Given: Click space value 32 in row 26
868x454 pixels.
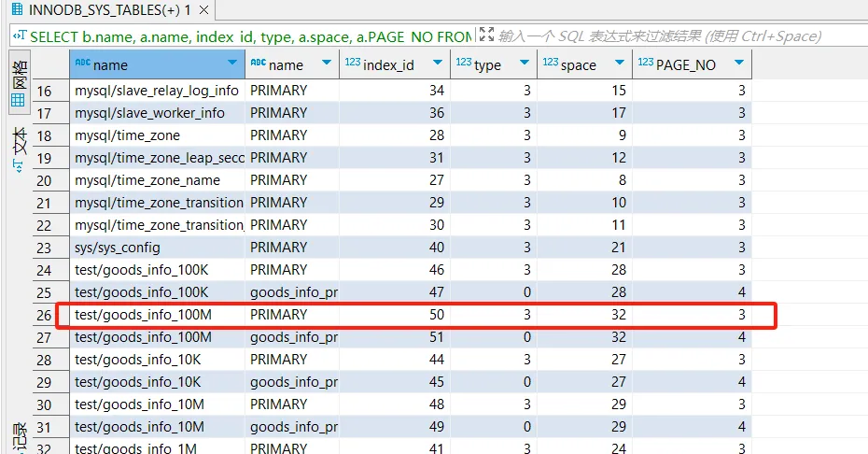Looking at the screenshot, I should (584, 315).
